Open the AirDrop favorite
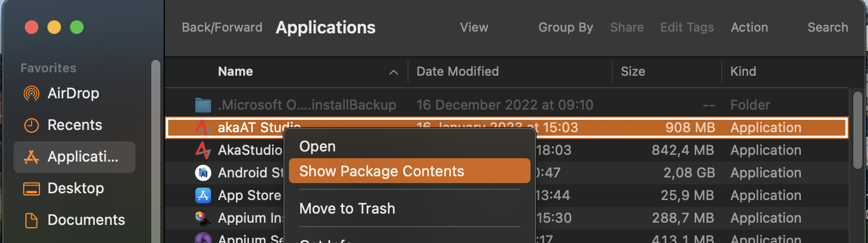This screenshot has width=868, height=243. tap(73, 93)
